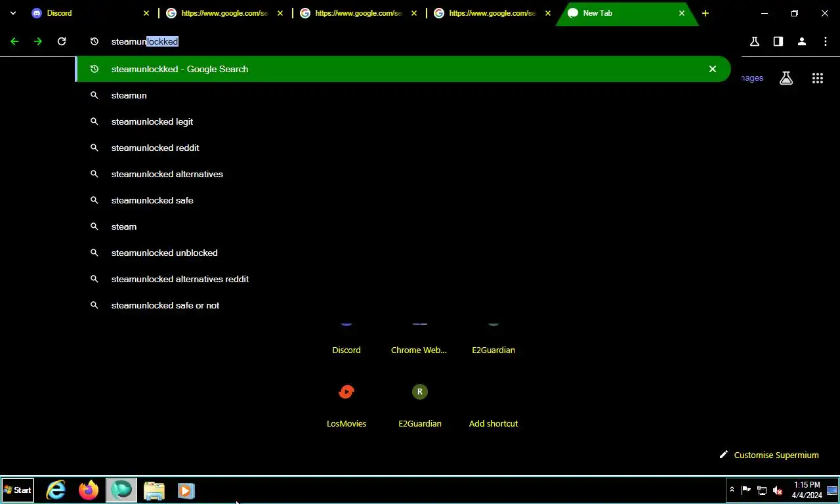Image resolution: width=840 pixels, height=504 pixels.
Task: Open the Google apps grid
Action: tap(818, 78)
